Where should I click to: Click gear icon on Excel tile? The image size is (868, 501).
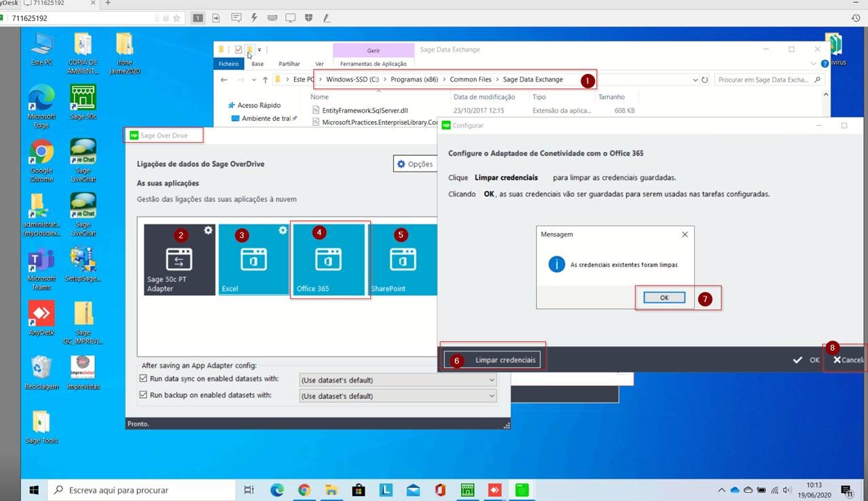pos(283,231)
